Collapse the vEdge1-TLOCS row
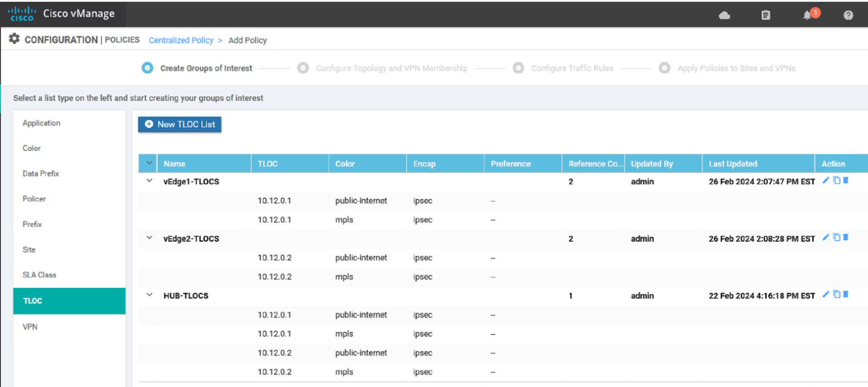868x387 pixels. [x=149, y=181]
